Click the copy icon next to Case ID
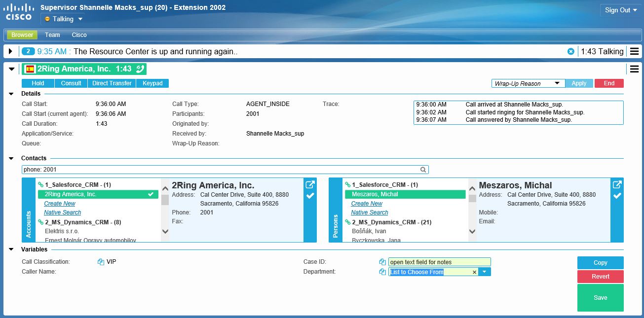The width and height of the screenshot is (644, 318). tap(382, 262)
